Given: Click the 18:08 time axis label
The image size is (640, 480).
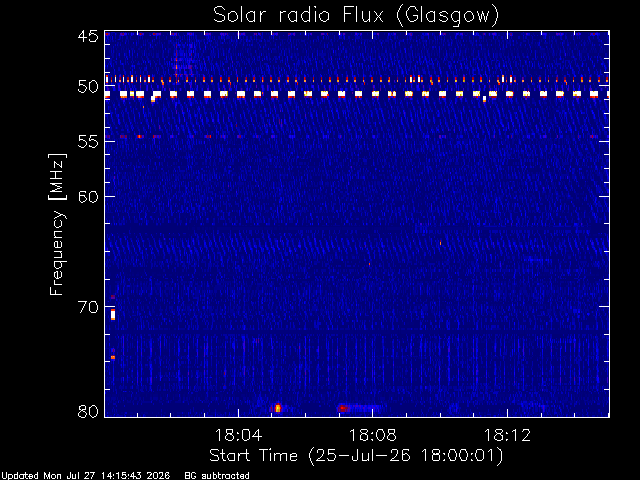Looking at the screenshot, I should (x=372, y=435).
